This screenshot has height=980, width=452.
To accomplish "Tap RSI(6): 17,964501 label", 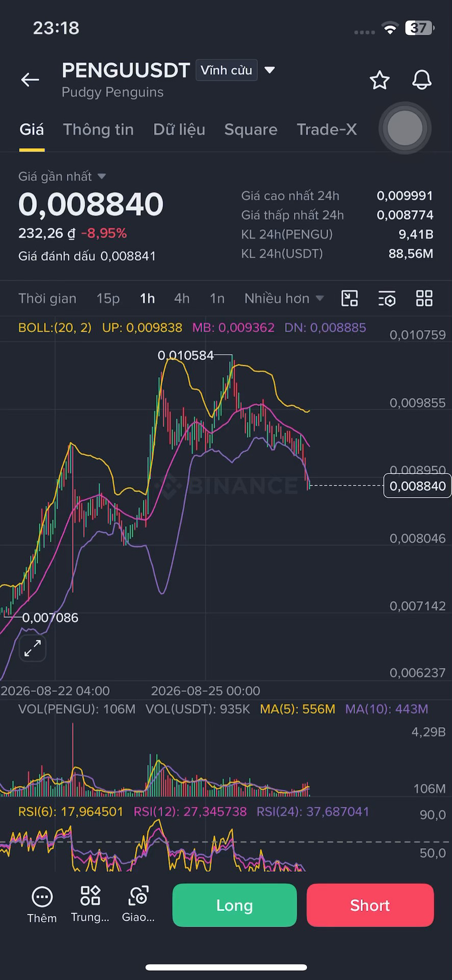I will [x=71, y=812].
